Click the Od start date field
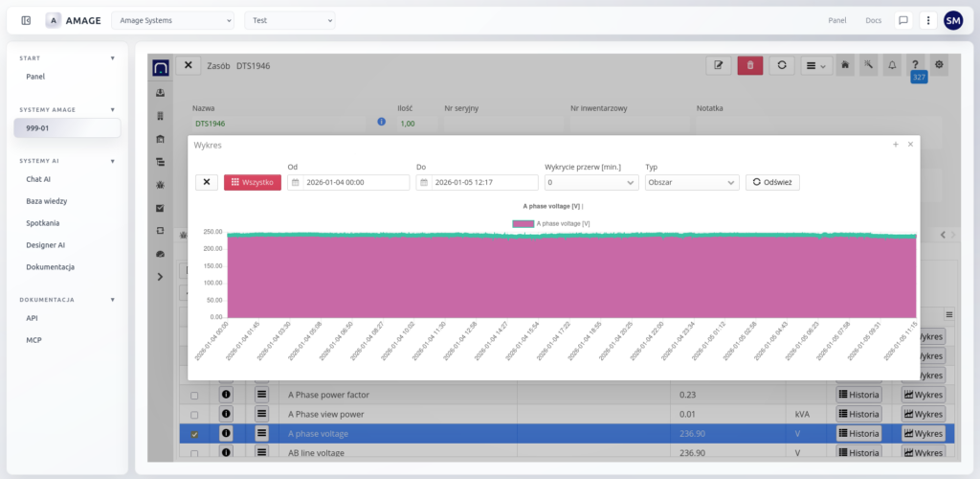Viewport: 980px width, 479px height. click(348, 182)
